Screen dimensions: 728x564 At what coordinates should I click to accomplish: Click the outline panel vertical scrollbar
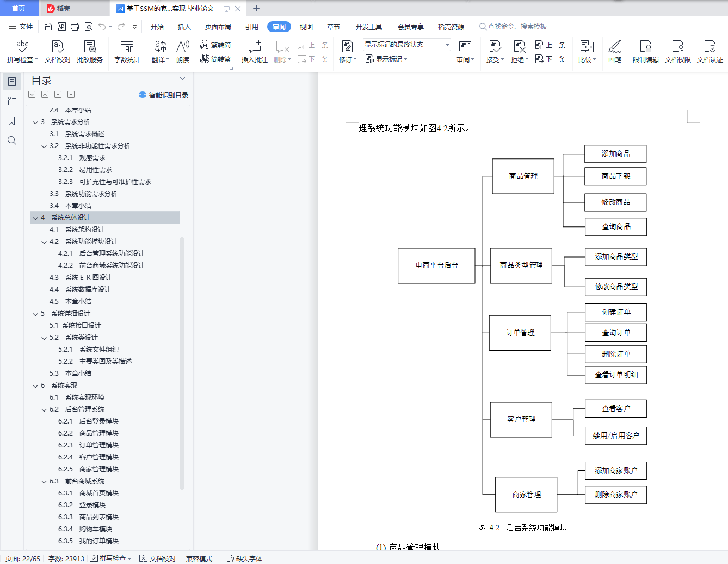coord(182,363)
